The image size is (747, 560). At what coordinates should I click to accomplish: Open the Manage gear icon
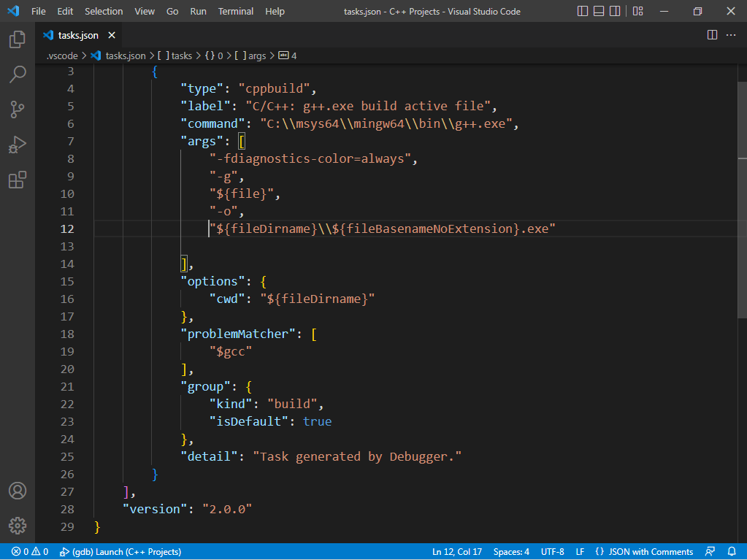(x=17, y=526)
